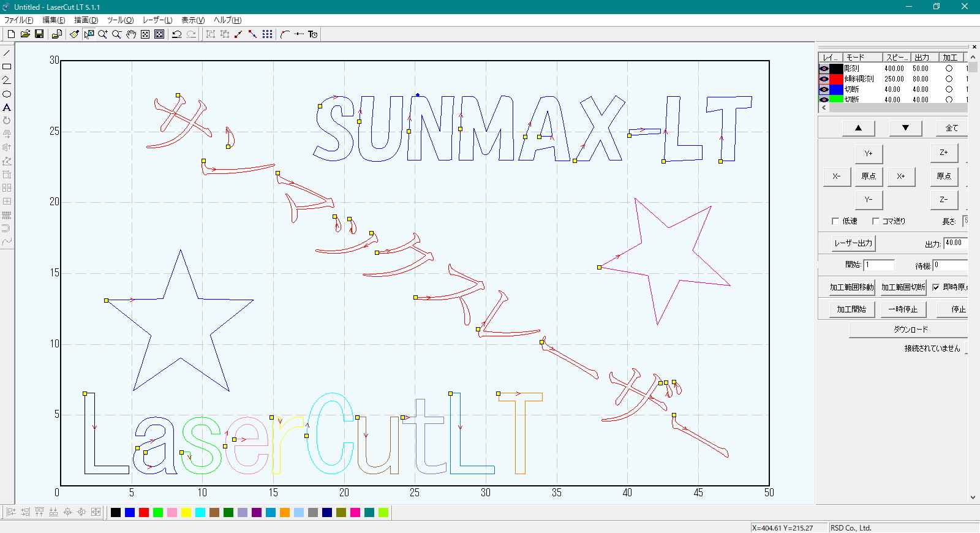Image resolution: width=980 pixels, height=533 pixels.
Task: Open the ファイル(F) menu
Action: pos(19,20)
